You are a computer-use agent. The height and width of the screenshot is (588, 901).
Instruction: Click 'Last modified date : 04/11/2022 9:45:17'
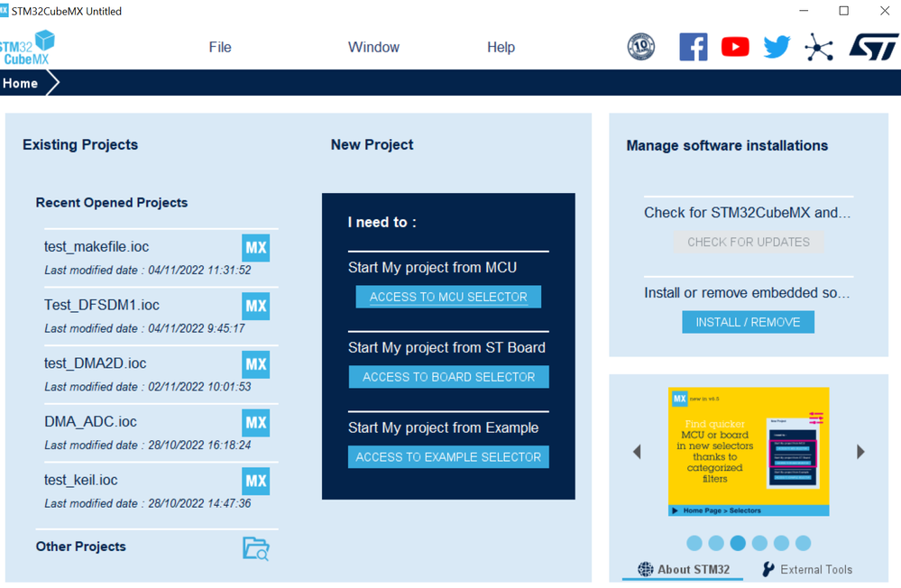(144, 328)
